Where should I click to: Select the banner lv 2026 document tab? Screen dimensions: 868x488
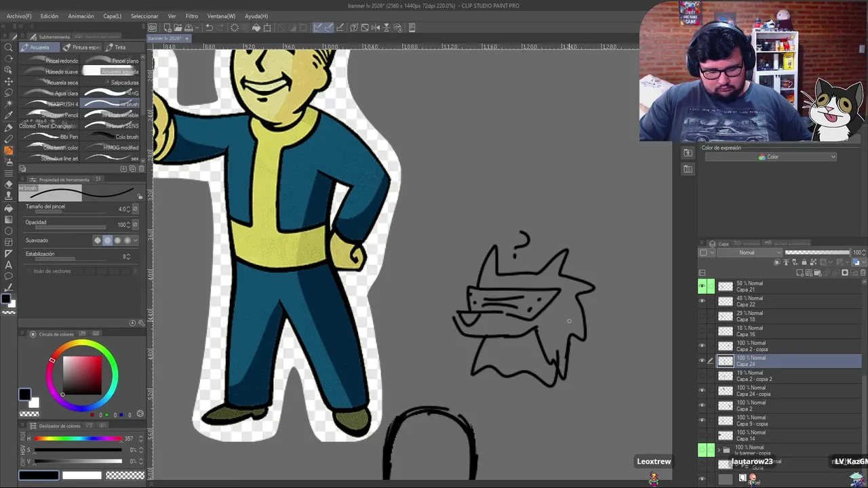click(170, 38)
